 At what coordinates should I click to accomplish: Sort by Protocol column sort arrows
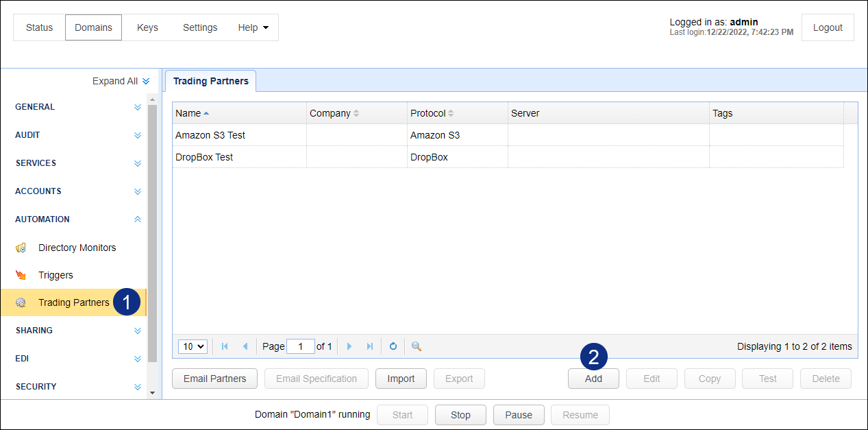[451, 113]
